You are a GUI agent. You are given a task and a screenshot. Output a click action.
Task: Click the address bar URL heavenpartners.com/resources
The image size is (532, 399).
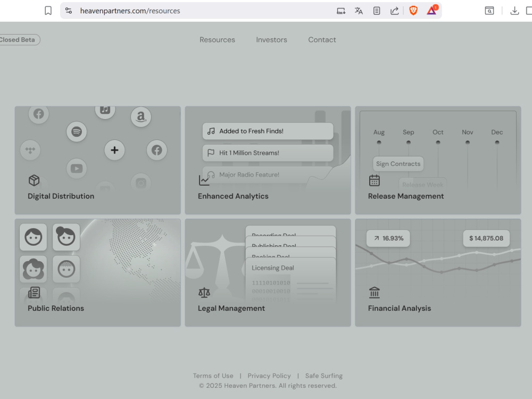(x=130, y=11)
